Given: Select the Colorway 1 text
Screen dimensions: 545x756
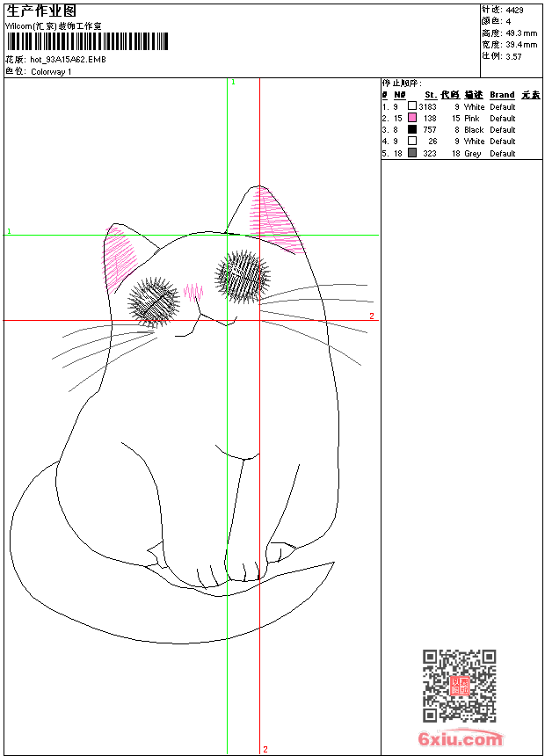Looking at the screenshot, I should (x=51, y=72).
